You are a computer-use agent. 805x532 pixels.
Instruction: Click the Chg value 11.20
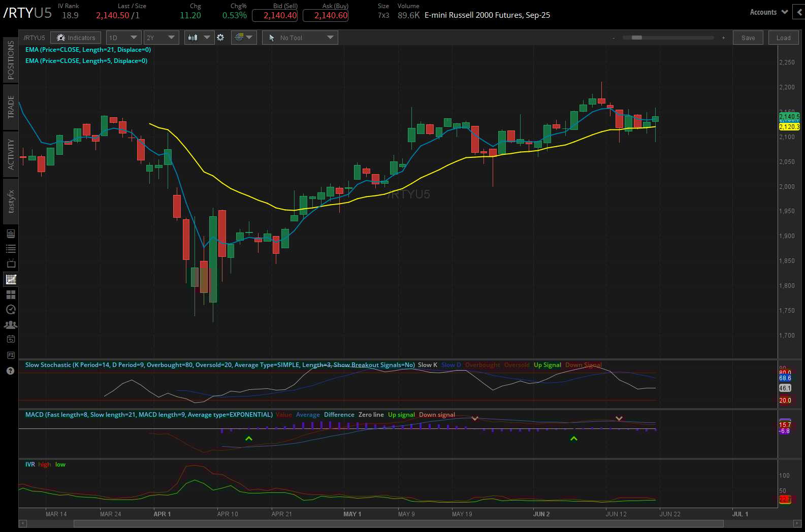pos(190,15)
